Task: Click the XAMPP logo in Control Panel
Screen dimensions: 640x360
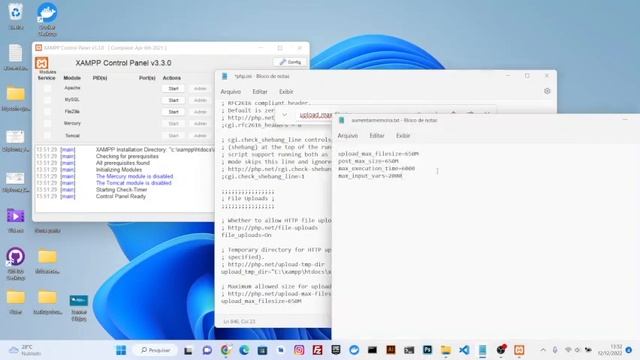Action: 42,63
